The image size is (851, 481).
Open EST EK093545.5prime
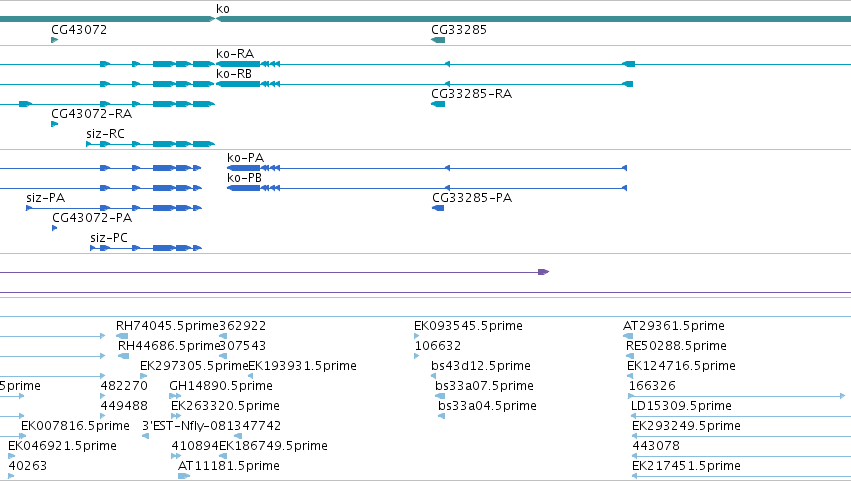tap(468, 326)
